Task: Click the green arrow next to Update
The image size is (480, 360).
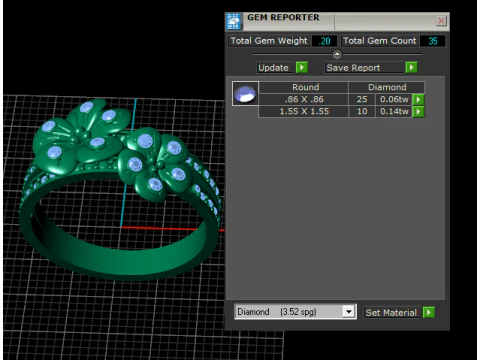Action: coord(302,67)
